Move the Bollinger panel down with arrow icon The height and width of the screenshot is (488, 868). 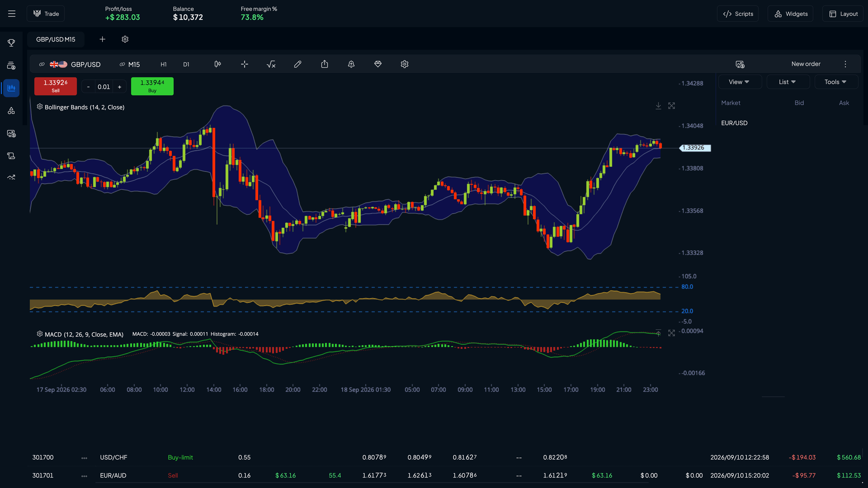tap(659, 106)
